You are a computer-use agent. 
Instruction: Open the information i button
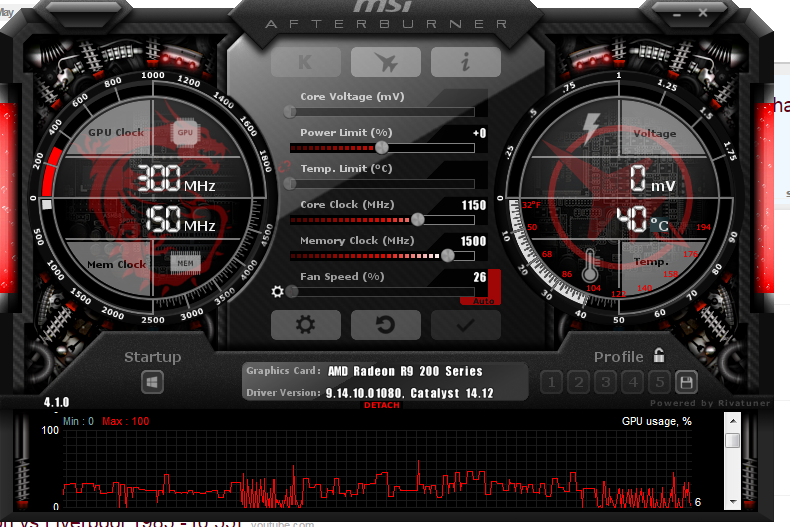click(466, 62)
